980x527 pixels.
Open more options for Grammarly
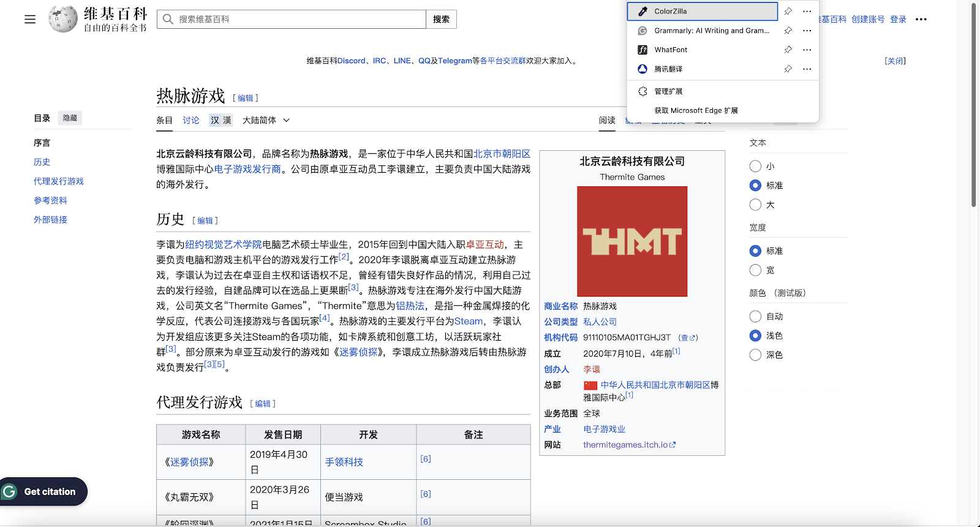tap(807, 31)
